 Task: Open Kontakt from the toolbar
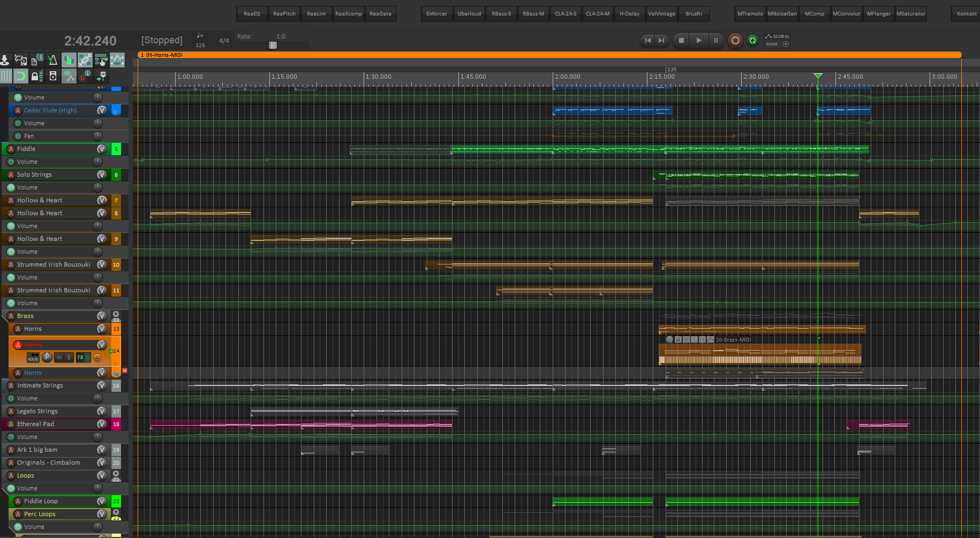[967, 14]
